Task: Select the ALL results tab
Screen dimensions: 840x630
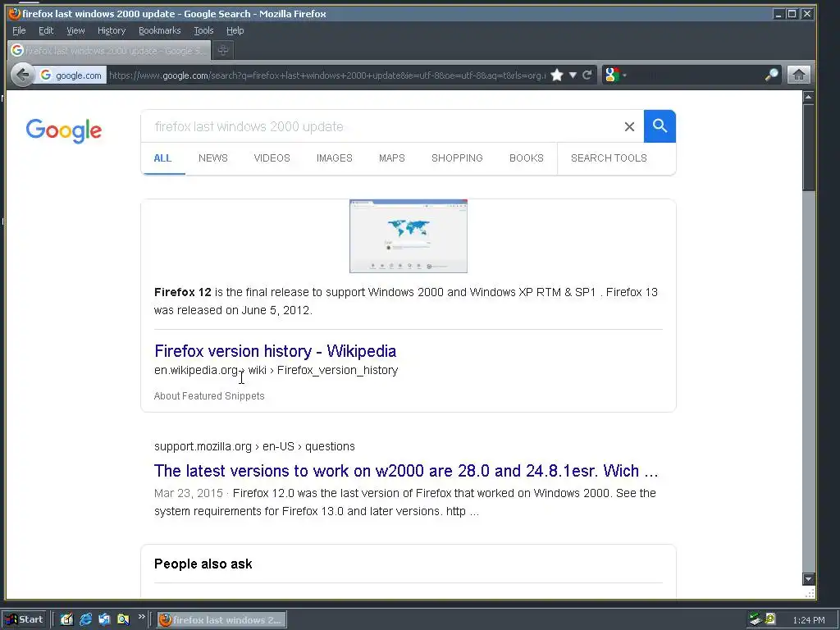Action: coord(163,158)
